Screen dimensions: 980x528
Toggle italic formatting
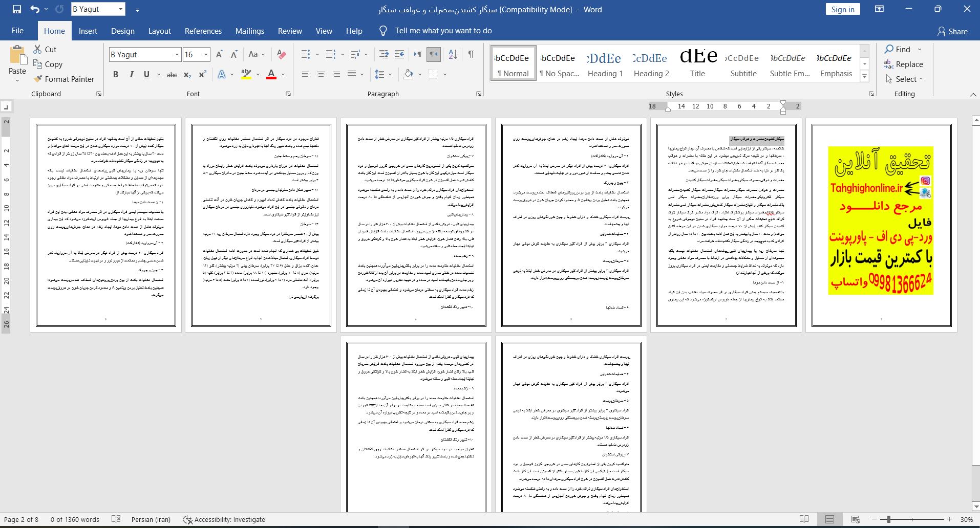pos(131,75)
